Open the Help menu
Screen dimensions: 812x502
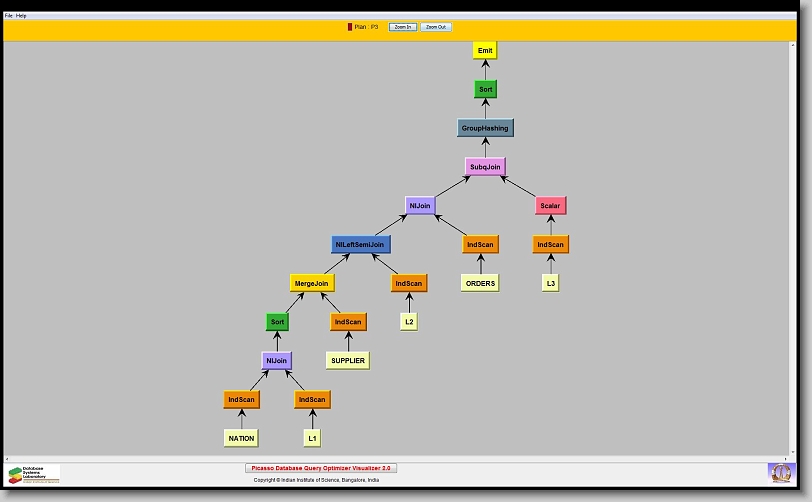[x=21, y=16]
